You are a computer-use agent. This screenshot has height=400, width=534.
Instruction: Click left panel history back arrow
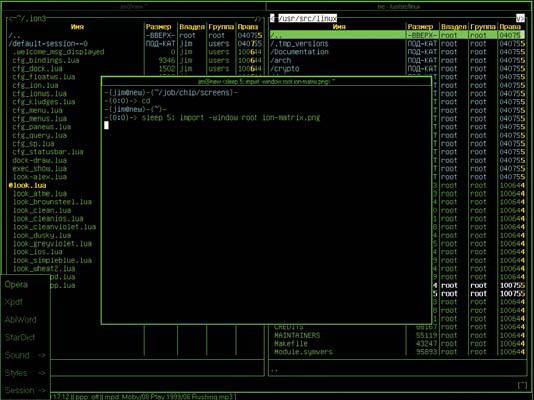(x=11, y=19)
